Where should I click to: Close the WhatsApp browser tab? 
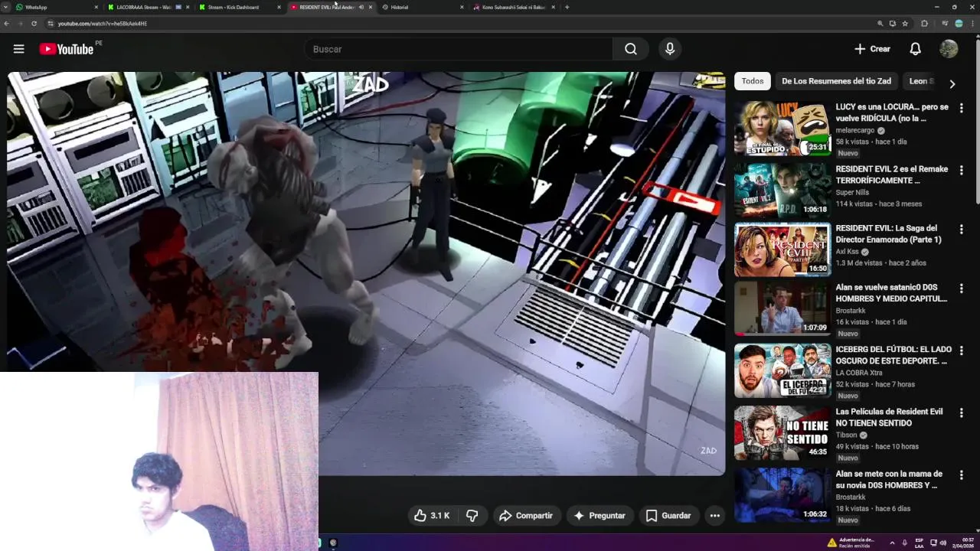96,7
